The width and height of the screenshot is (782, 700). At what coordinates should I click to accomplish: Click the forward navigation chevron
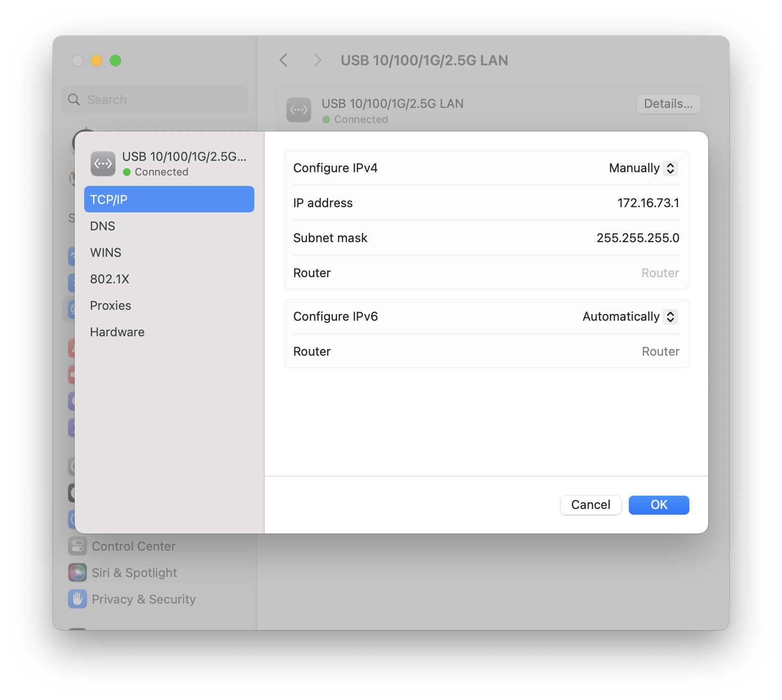pyautogui.click(x=317, y=61)
